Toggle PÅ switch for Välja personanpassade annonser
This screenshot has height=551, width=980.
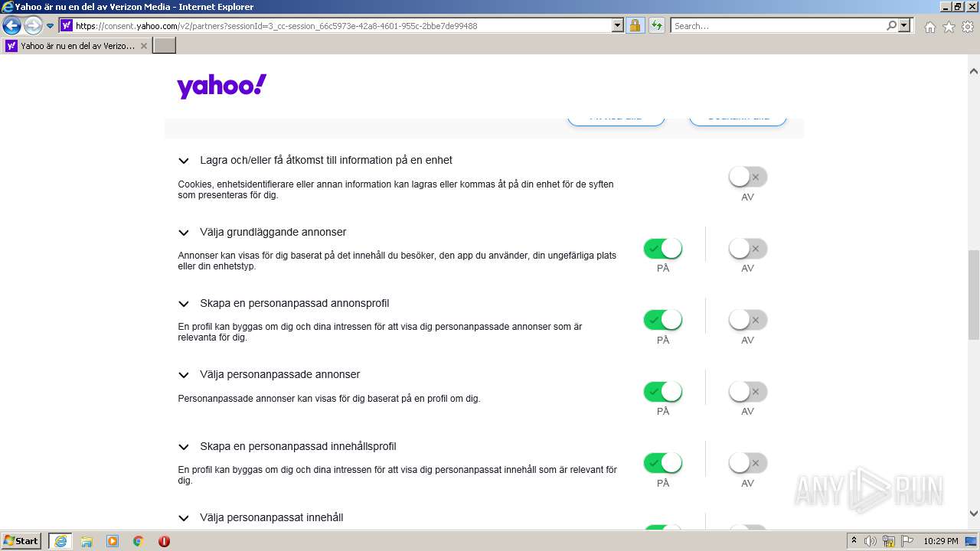[x=663, y=392]
